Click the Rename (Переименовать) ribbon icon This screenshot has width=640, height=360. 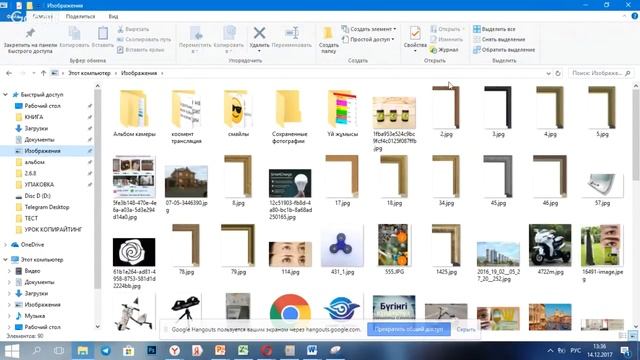(292, 33)
